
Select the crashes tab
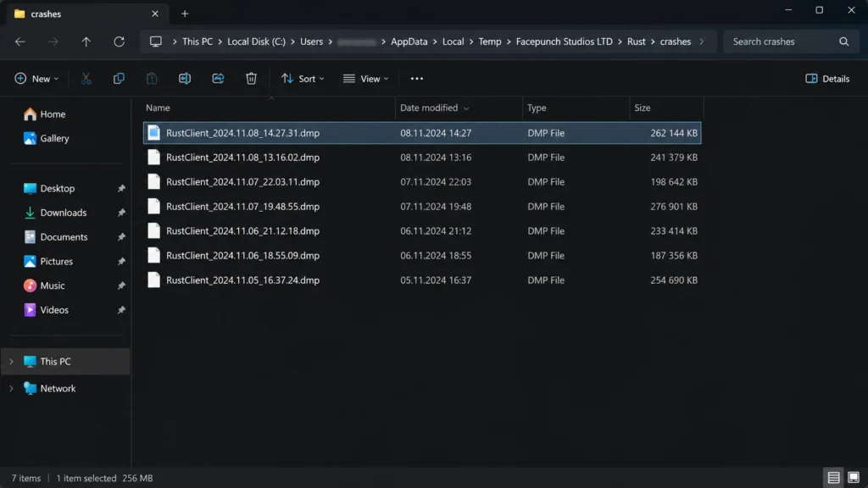click(x=87, y=14)
